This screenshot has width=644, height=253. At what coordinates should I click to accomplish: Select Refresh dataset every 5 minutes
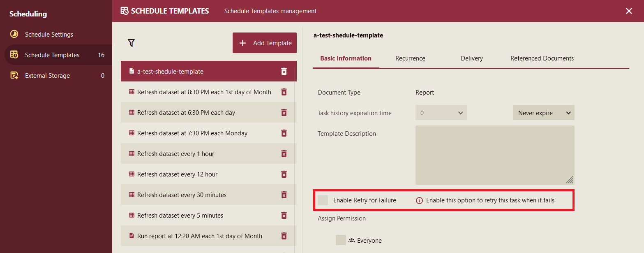pos(208,216)
